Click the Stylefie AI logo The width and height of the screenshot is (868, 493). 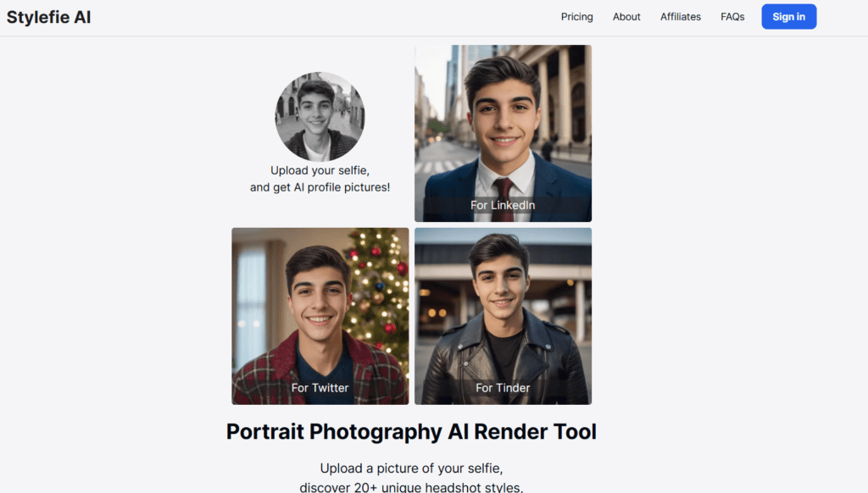48,17
